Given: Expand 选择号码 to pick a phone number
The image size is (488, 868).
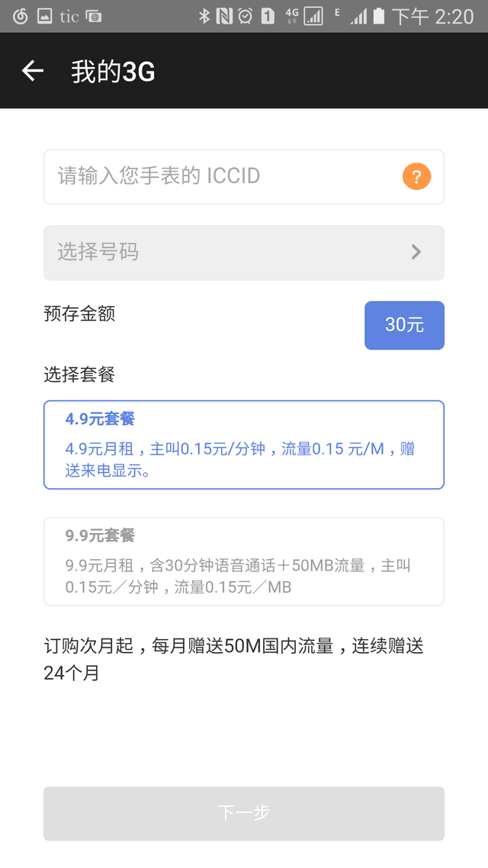Looking at the screenshot, I should point(244,252).
